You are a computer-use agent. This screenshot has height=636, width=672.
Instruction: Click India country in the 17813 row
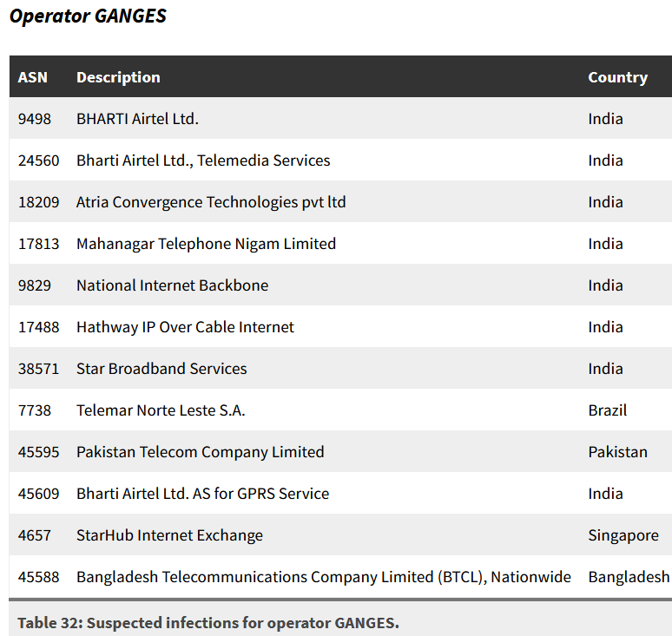click(x=605, y=244)
